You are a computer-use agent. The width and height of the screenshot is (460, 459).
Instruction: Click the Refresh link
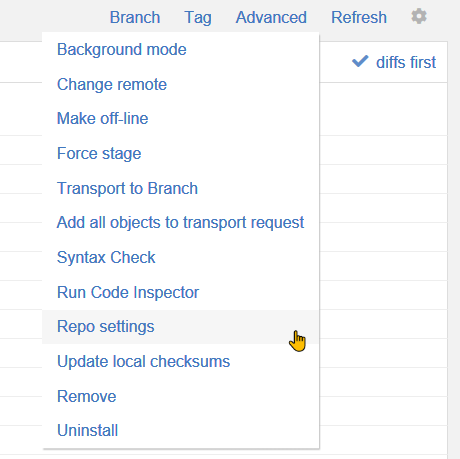tap(359, 17)
